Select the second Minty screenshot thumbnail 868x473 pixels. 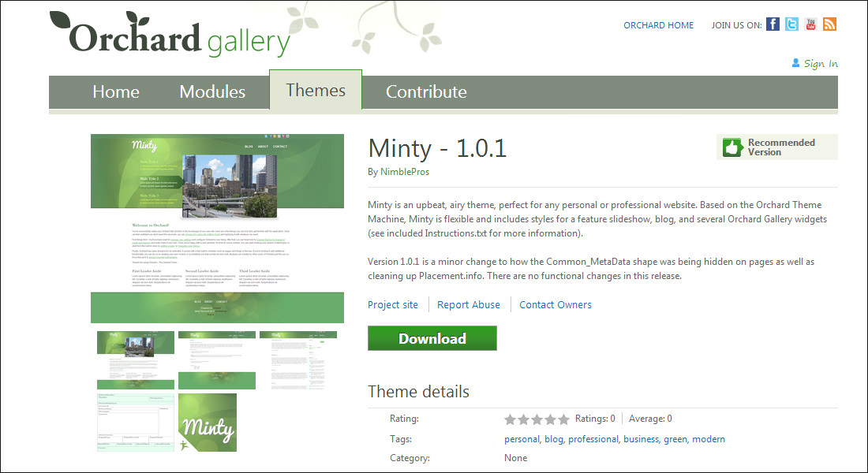pyautogui.click(x=217, y=360)
